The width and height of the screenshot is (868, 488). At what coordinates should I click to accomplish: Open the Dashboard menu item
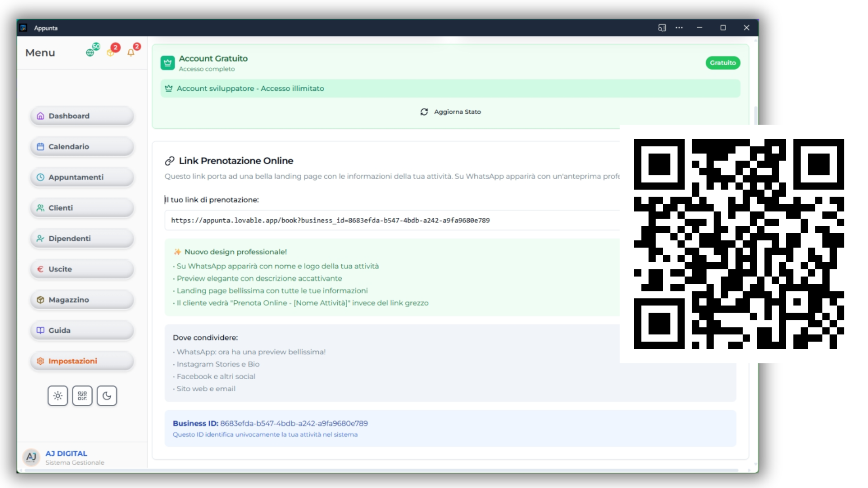pos(82,116)
